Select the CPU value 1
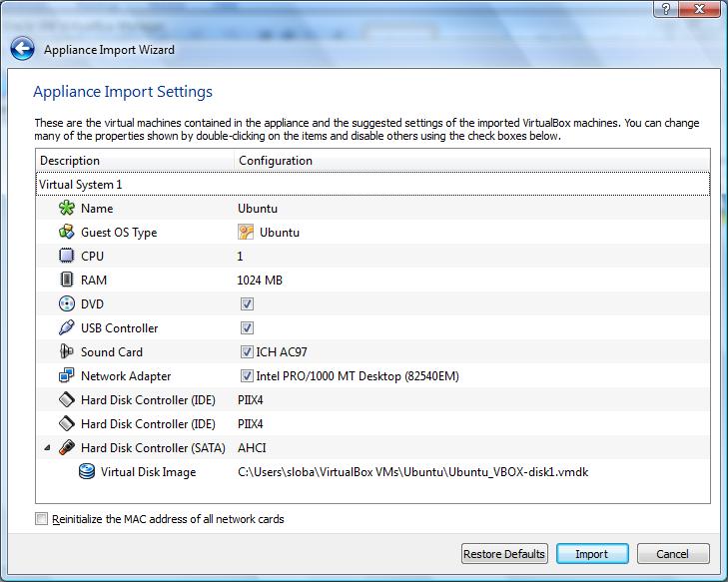This screenshot has width=728, height=582. pyautogui.click(x=240, y=257)
